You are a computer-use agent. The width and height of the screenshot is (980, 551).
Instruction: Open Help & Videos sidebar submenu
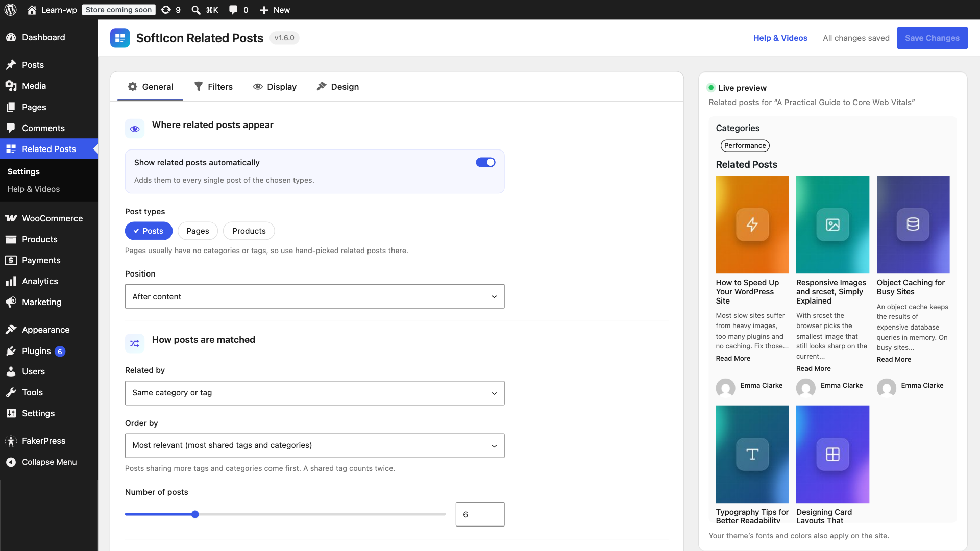coord(34,189)
